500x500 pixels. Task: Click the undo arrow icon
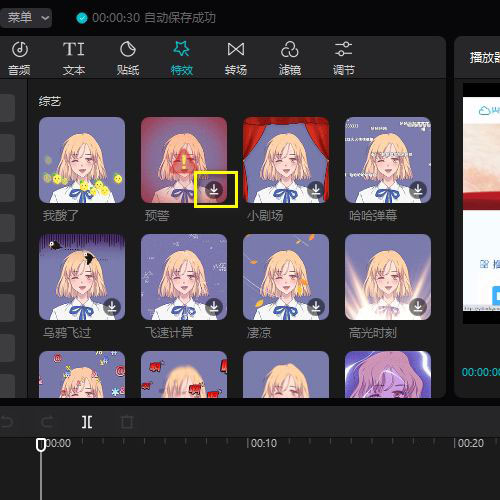[x=7, y=422]
